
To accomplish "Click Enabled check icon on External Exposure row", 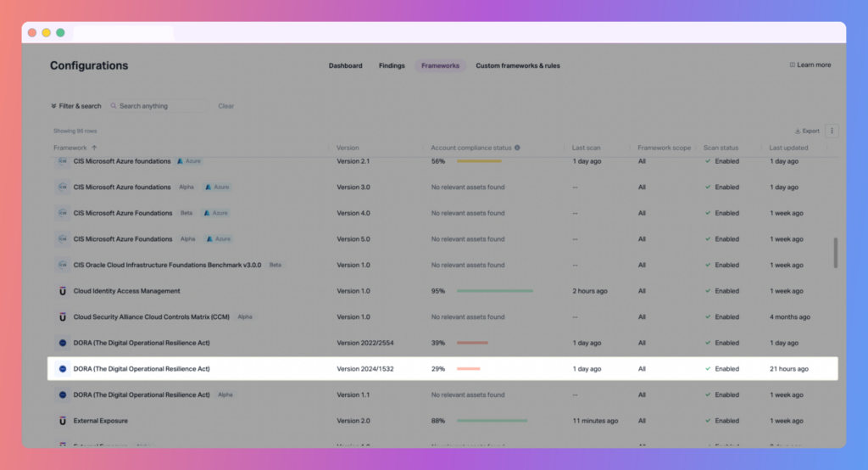I will pos(708,421).
